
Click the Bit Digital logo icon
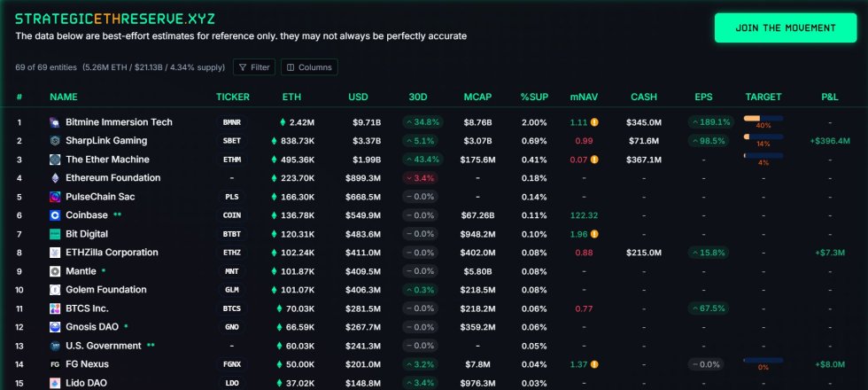55,234
